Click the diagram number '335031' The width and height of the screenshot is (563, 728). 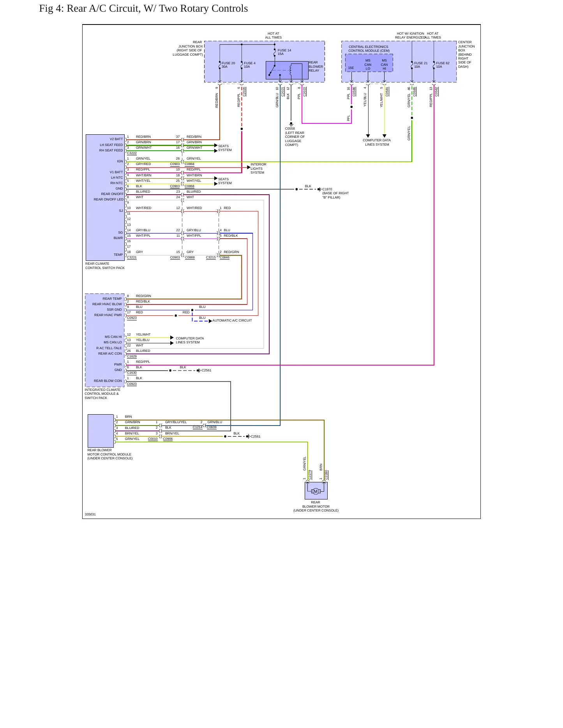tap(90, 515)
